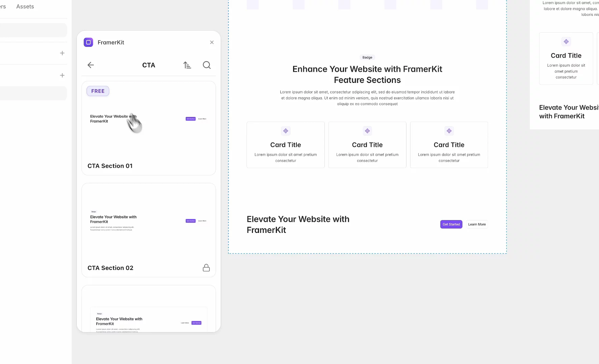Screen dimensions: 599x364
Task: Click the CTA panel title
Action: 149,65
